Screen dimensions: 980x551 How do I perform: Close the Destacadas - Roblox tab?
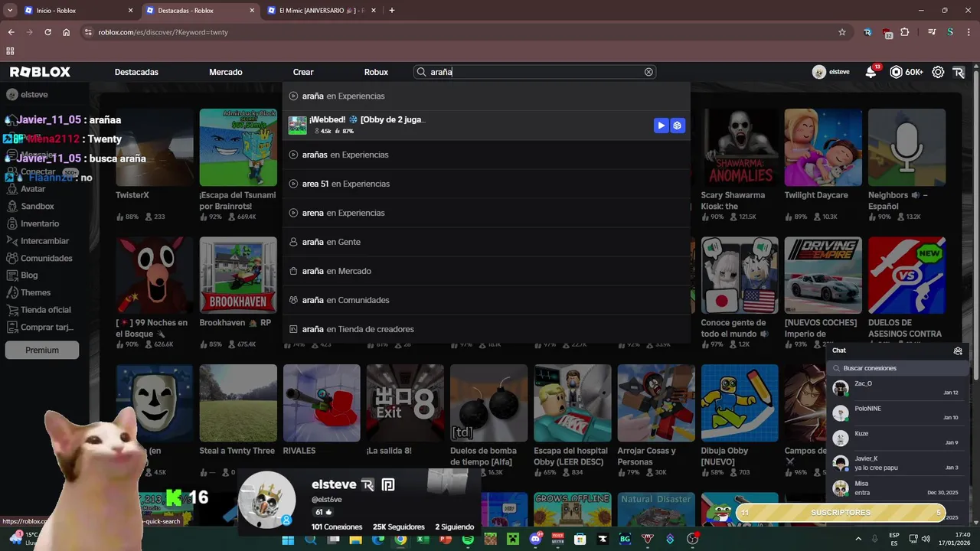point(252,11)
